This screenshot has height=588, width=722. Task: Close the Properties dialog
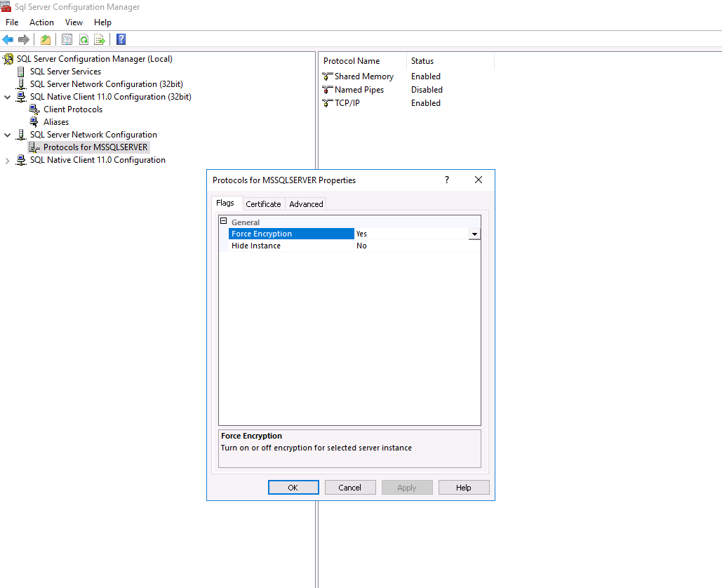[479, 180]
